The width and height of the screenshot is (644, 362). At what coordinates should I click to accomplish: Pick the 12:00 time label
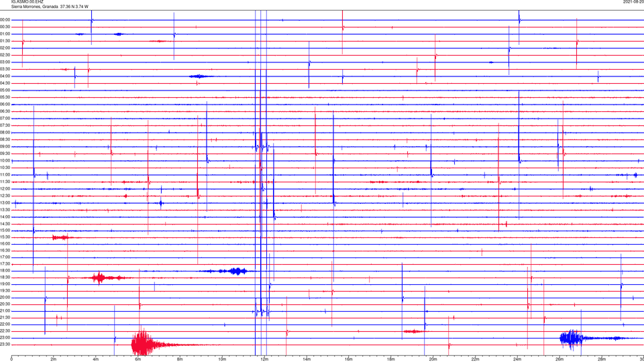pyautogui.click(x=5, y=189)
